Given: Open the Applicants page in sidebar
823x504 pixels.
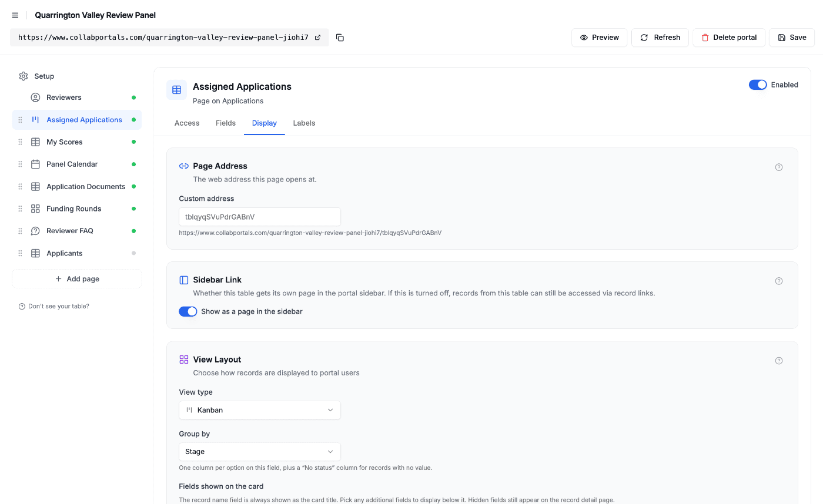Looking at the screenshot, I should click(77, 253).
